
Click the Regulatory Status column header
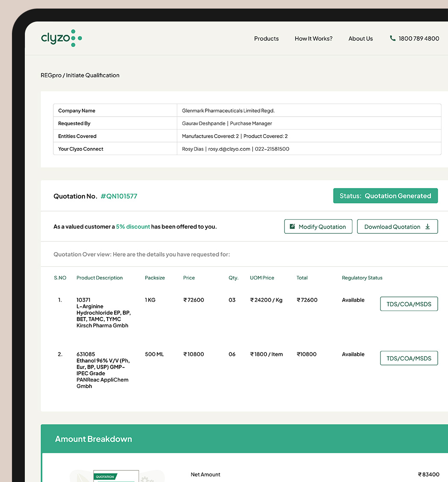coord(362,278)
